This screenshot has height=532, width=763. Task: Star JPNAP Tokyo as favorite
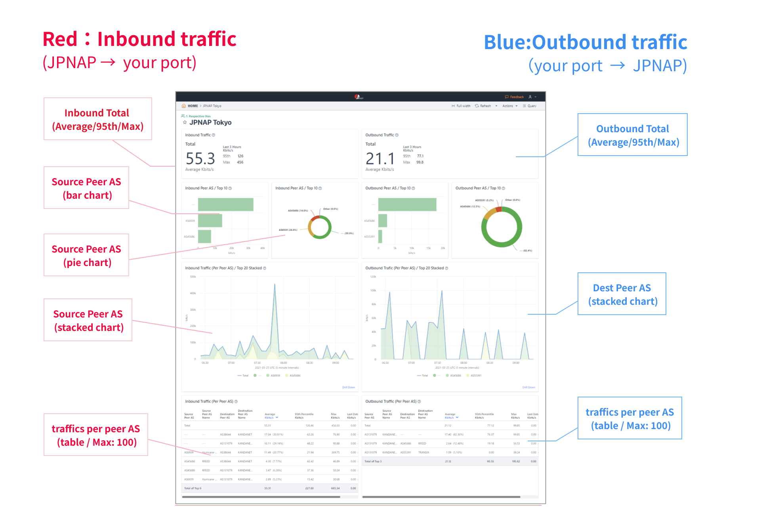[185, 123]
